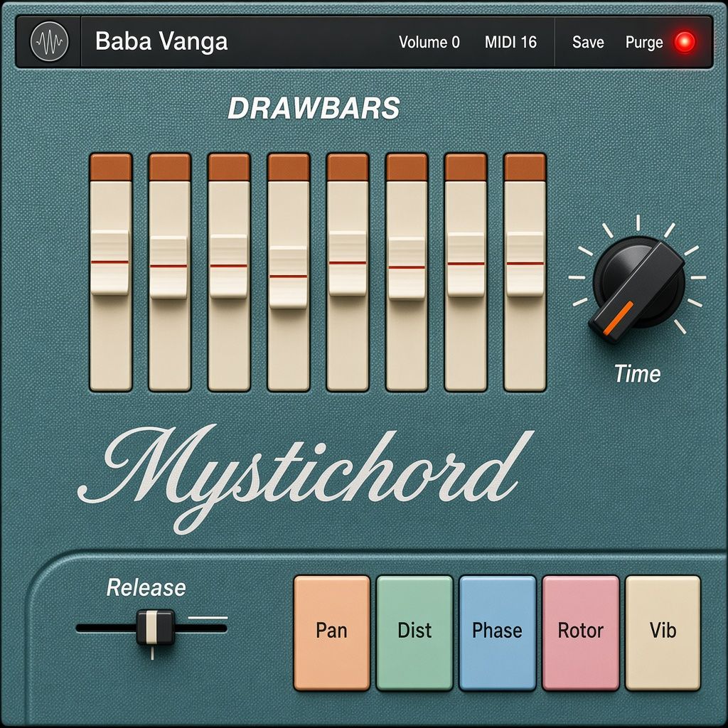
Task: Change the MIDI 16 channel setting
Action: 510,42
